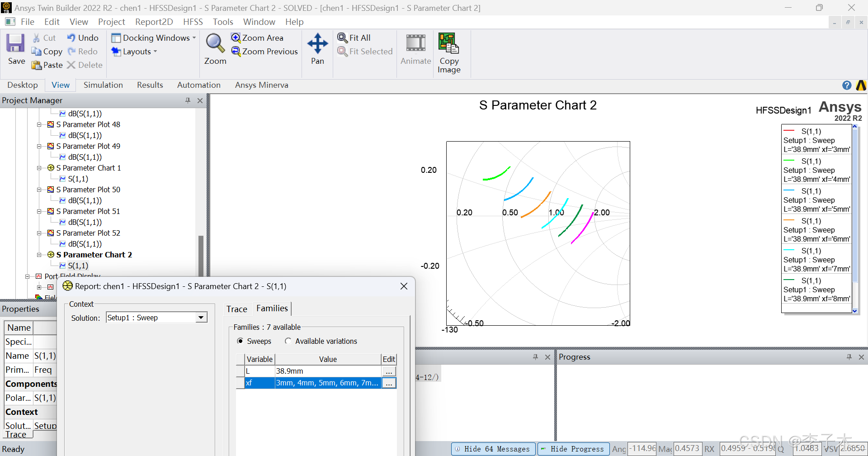This screenshot has height=456, width=868.
Task: Click the Fit All icon
Action: [x=343, y=38]
